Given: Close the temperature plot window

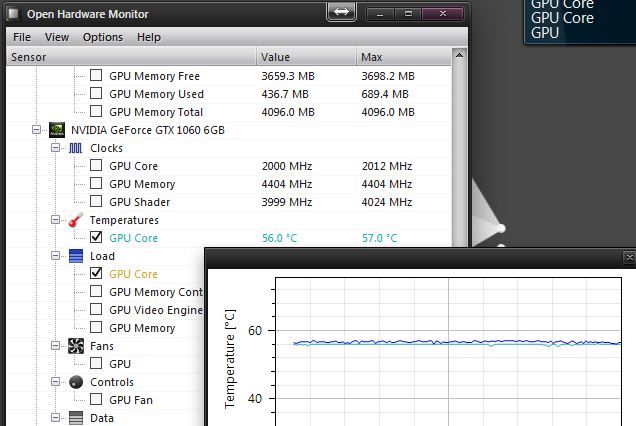Looking at the screenshot, I should (x=629, y=258).
